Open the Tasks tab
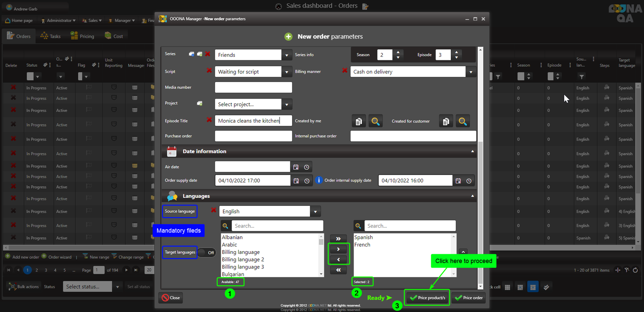Viewport: 644px width, 312px height. (x=51, y=36)
